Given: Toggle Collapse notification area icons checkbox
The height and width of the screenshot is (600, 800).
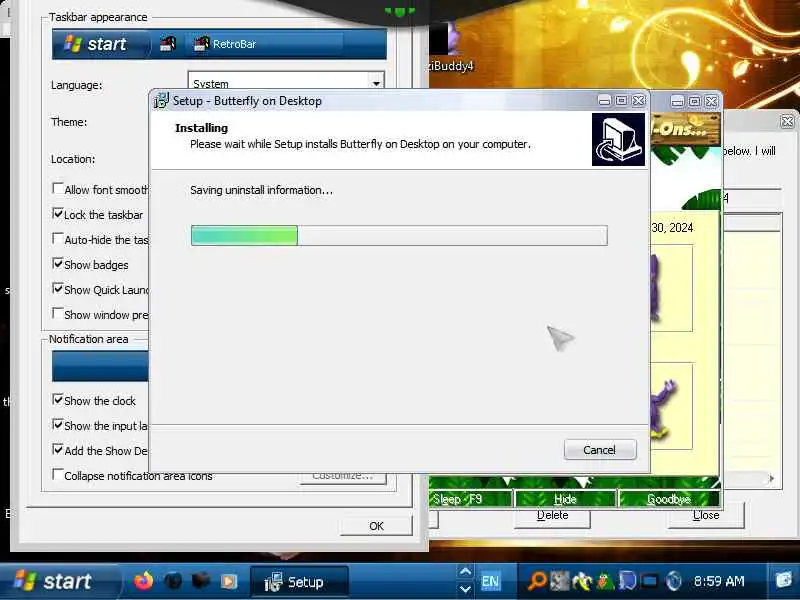Looking at the screenshot, I should pos(58,474).
